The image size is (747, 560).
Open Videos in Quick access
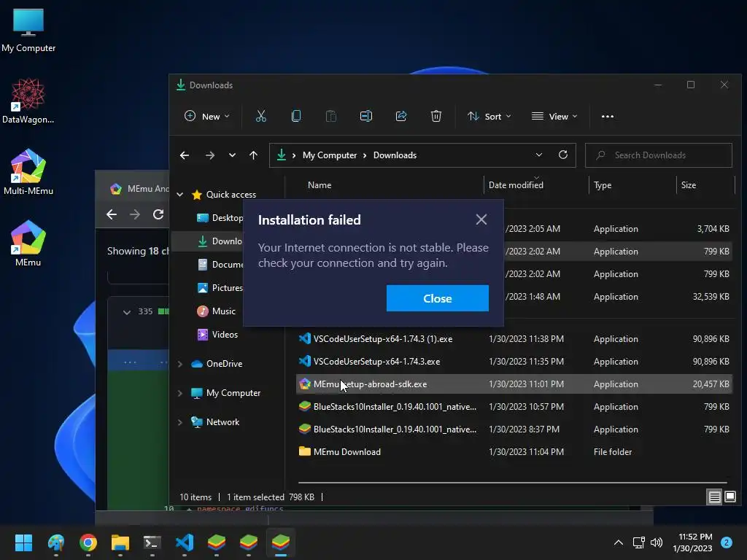(x=217, y=334)
